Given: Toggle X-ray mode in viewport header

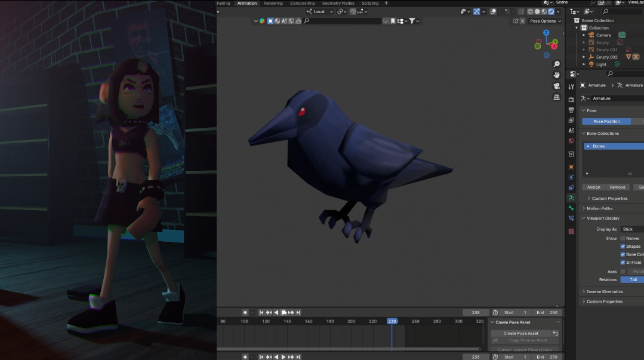Looking at the screenshot, I should coord(521,11).
